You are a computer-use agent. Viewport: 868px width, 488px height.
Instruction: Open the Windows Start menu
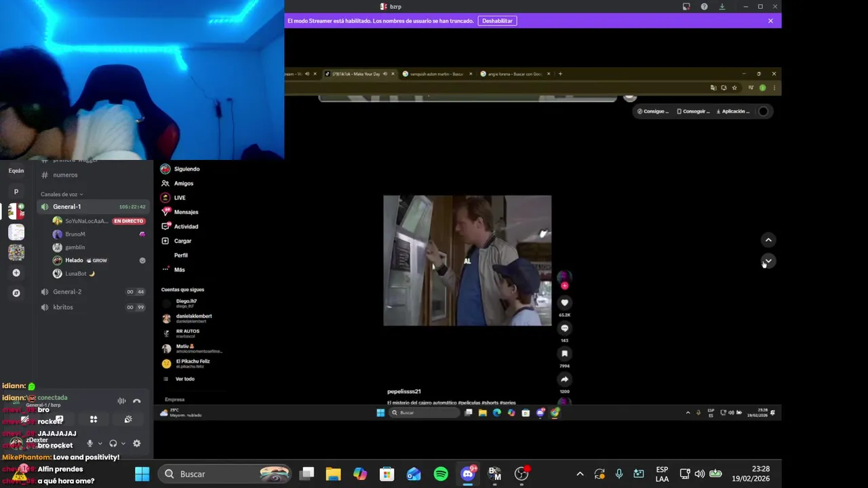coord(142,474)
